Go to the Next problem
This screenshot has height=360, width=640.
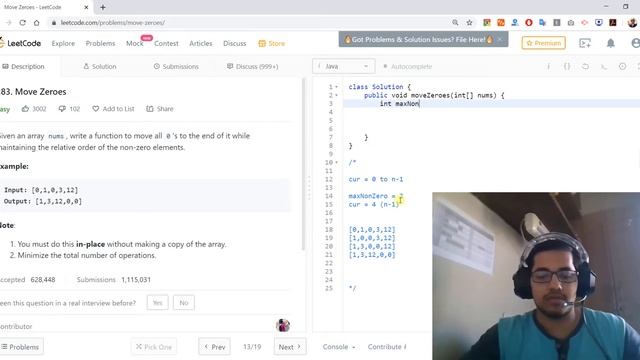point(290,347)
